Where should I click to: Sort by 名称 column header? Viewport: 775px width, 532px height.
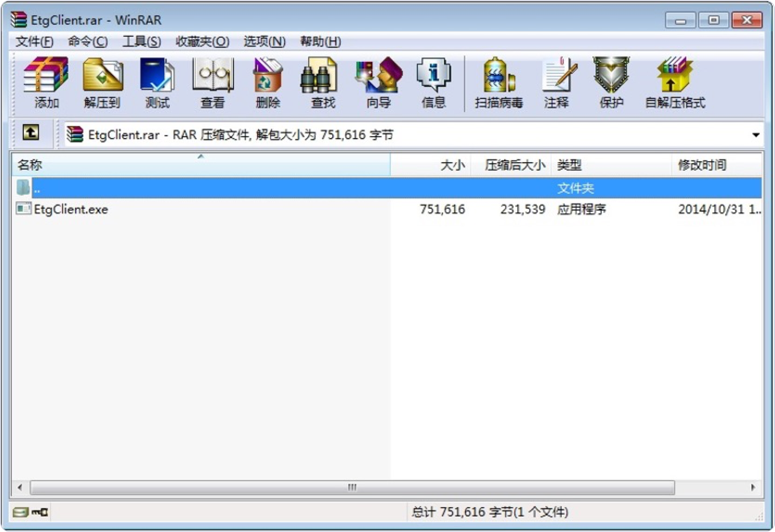tap(201, 165)
